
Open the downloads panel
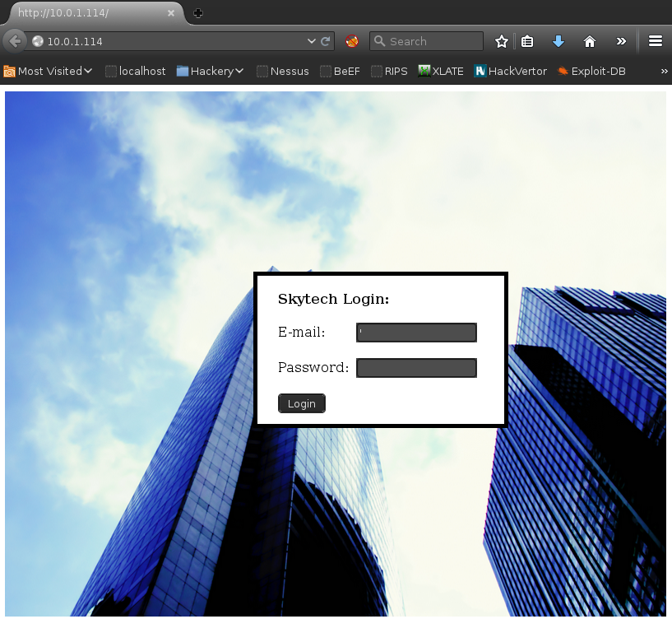(558, 40)
